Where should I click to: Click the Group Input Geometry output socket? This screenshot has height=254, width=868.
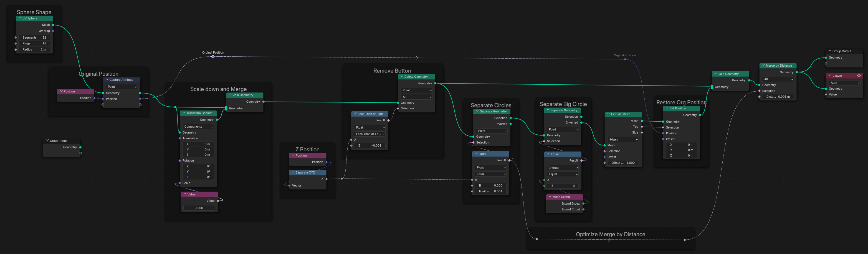coord(80,147)
